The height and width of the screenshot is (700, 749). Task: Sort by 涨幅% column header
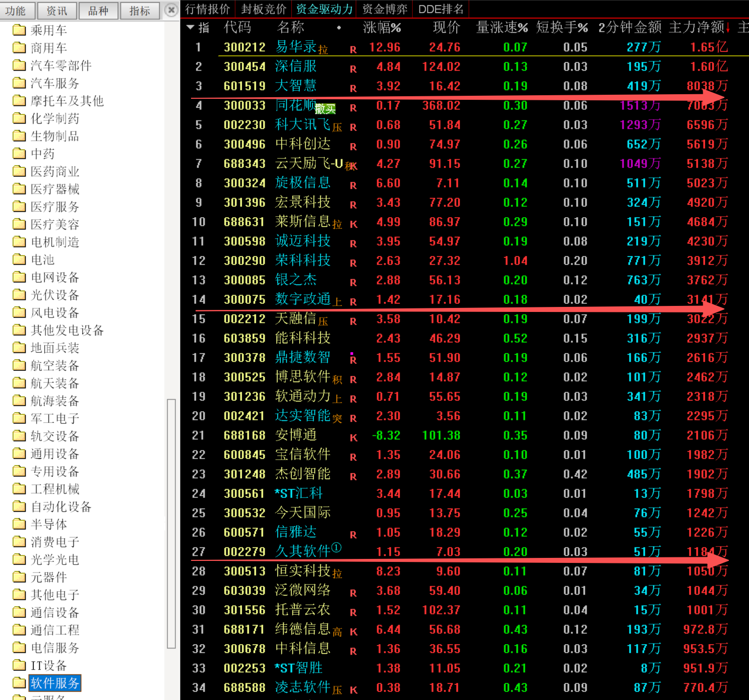click(x=382, y=27)
